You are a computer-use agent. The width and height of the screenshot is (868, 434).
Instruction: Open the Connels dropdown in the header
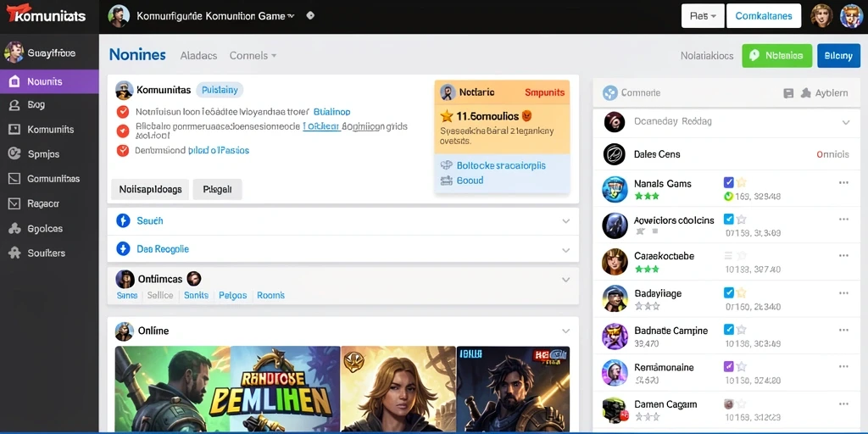click(x=253, y=55)
